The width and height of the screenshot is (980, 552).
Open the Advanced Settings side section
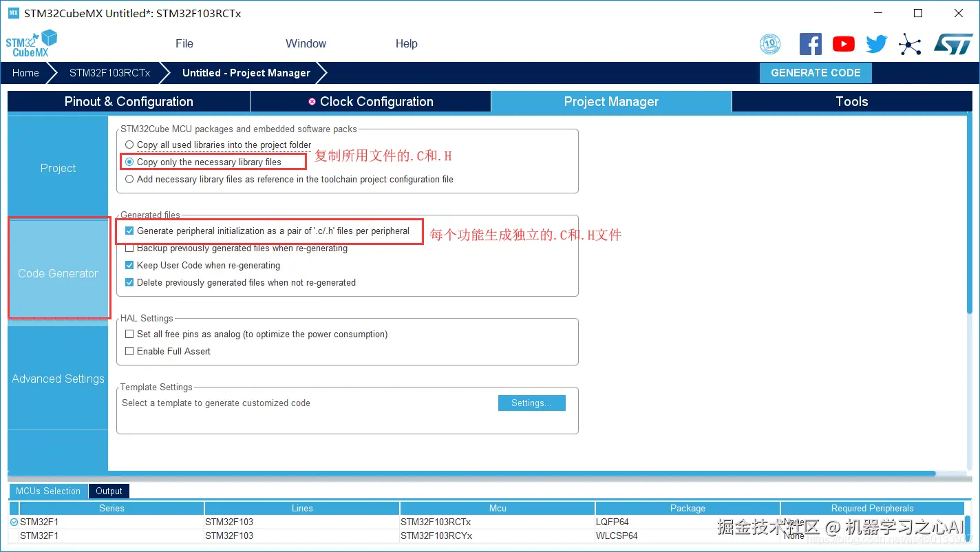tap(58, 379)
